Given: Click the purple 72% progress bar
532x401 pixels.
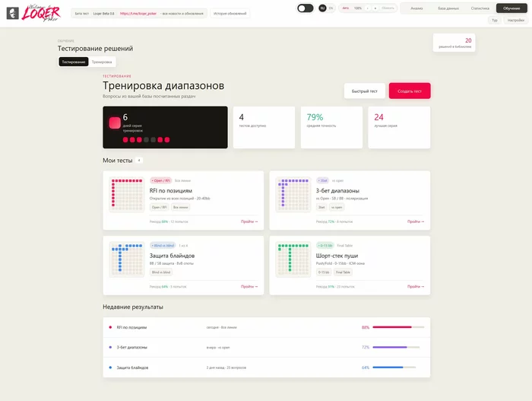Looking at the screenshot, I should (396, 347).
